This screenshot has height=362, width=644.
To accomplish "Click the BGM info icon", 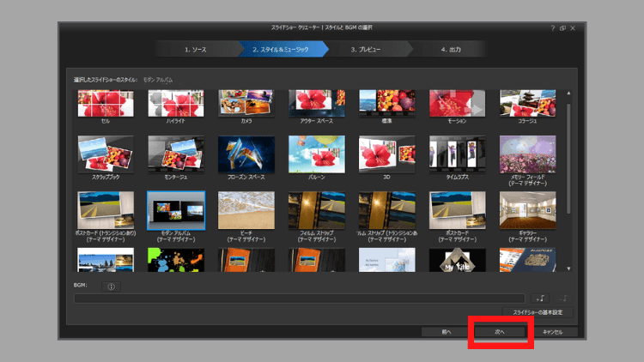I will tap(112, 286).
